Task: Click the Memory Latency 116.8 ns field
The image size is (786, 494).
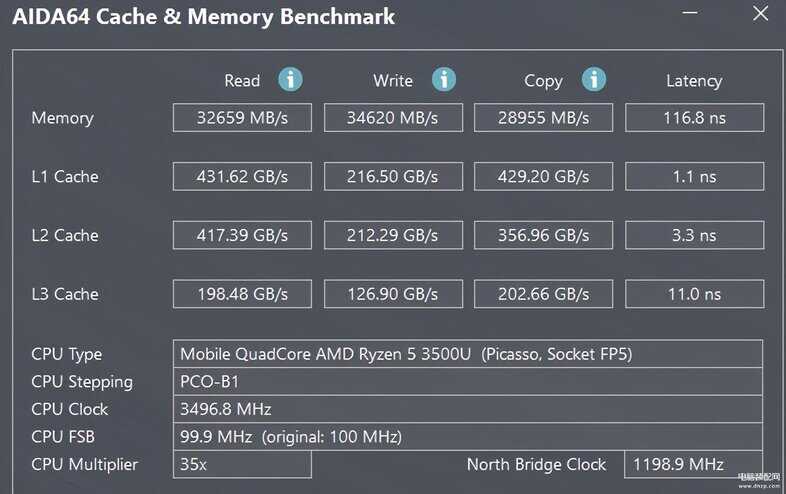Action: 694,118
